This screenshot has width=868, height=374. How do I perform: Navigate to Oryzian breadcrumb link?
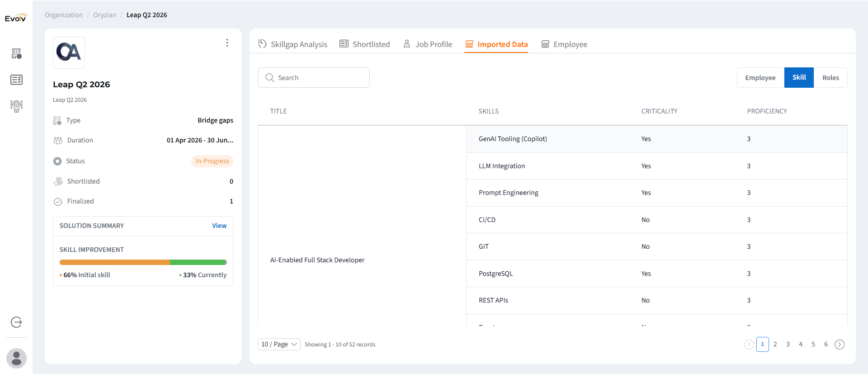[x=104, y=15]
